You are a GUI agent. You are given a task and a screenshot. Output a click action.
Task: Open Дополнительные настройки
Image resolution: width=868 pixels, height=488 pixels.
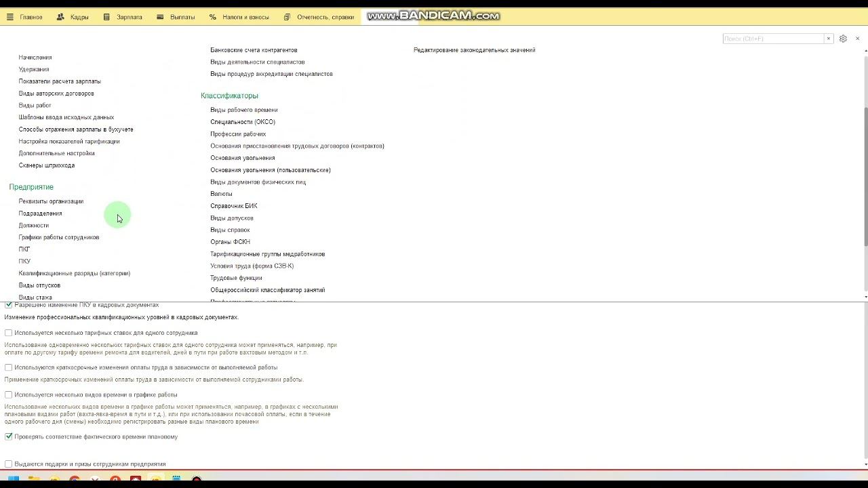point(57,153)
